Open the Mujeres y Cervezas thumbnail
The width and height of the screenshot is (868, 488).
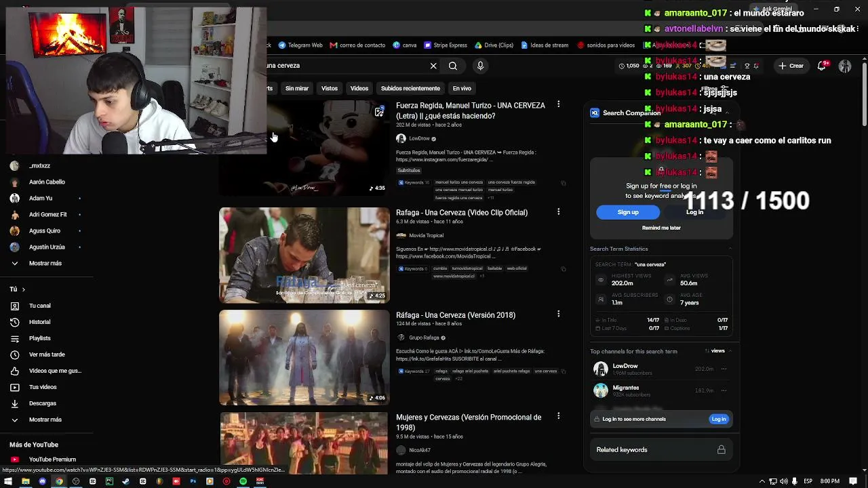pos(304,443)
